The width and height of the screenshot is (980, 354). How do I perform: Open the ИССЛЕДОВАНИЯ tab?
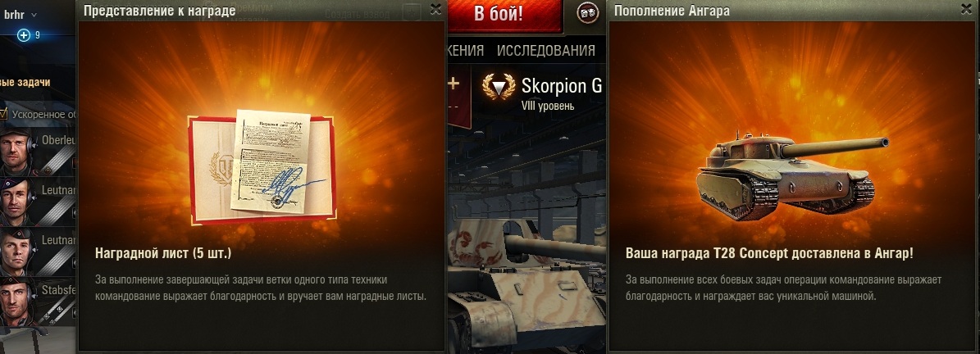[x=545, y=51]
